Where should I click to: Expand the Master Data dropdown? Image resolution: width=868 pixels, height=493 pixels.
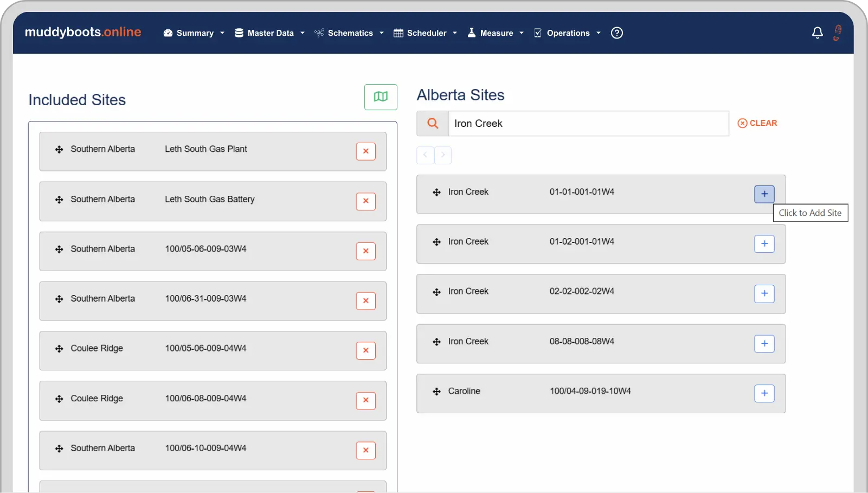269,33
